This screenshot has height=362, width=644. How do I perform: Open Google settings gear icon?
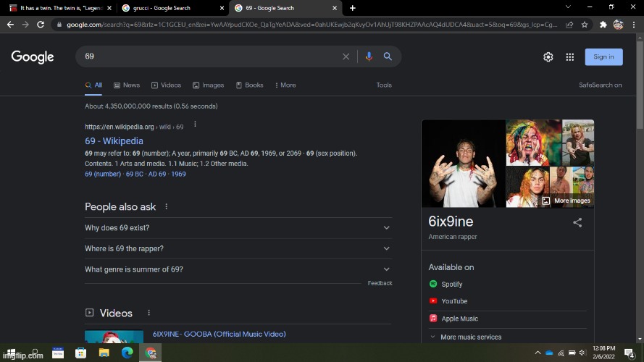[x=548, y=57]
